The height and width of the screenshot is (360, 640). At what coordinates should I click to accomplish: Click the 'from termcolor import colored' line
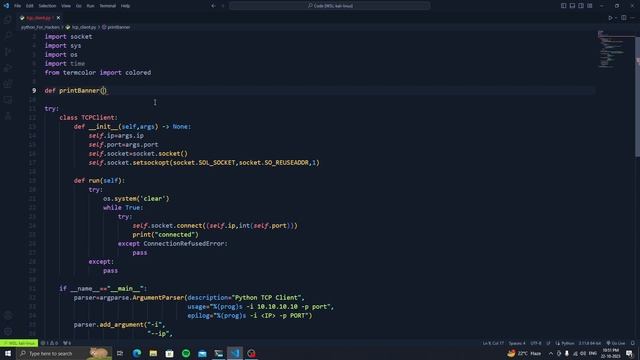pos(98,73)
